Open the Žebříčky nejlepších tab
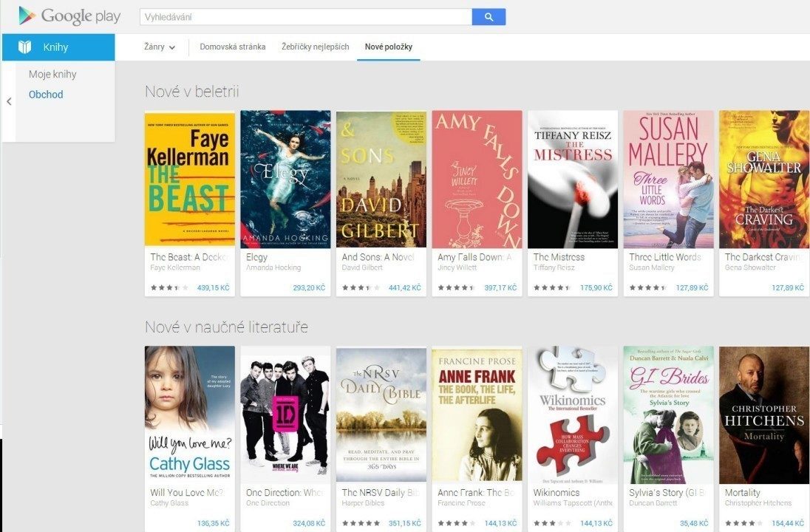The width and height of the screenshot is (810, 532). click(315, 47)
